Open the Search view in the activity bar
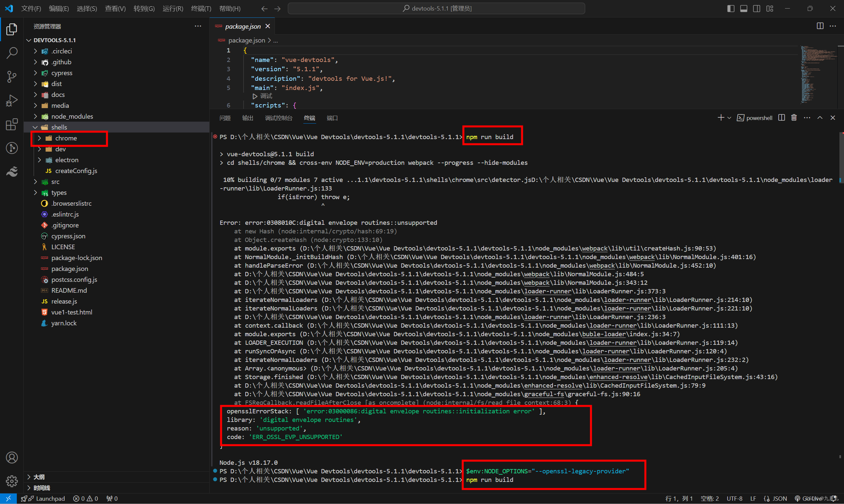844x504 pixels. tap(12, 53)
